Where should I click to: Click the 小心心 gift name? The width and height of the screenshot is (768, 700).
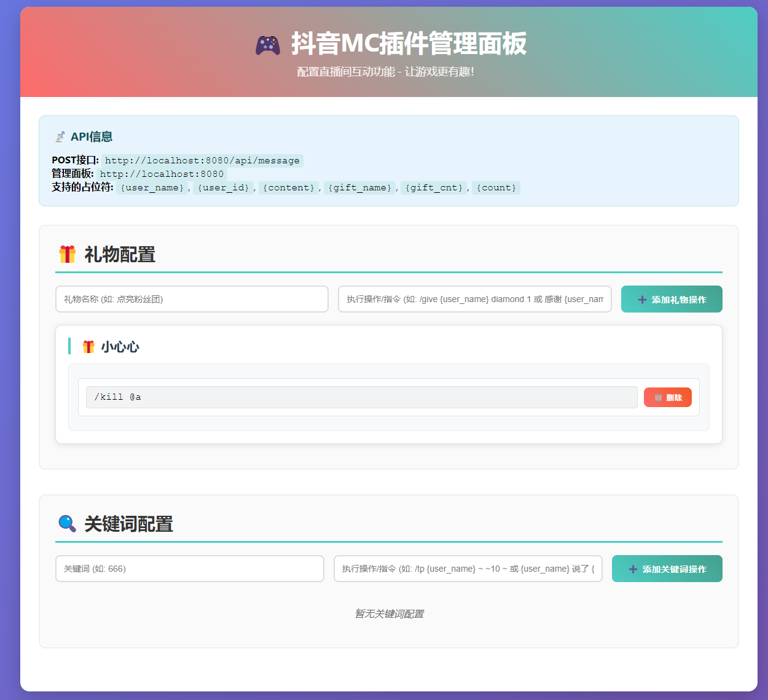point(120,347)
